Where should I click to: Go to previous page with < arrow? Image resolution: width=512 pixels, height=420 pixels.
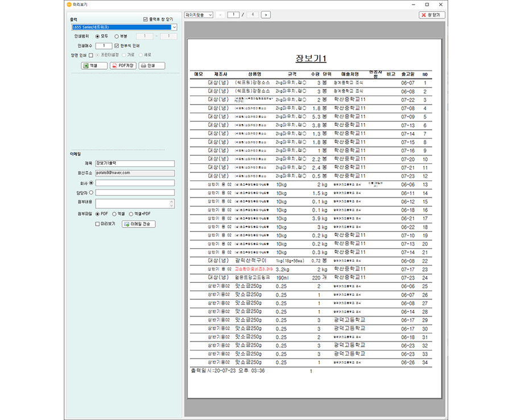221,14
